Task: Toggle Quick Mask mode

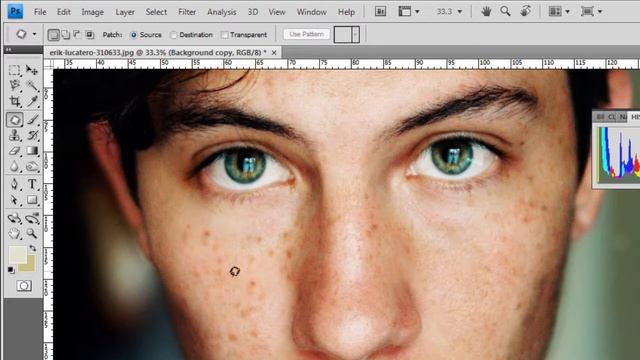Action: [24, 286]
